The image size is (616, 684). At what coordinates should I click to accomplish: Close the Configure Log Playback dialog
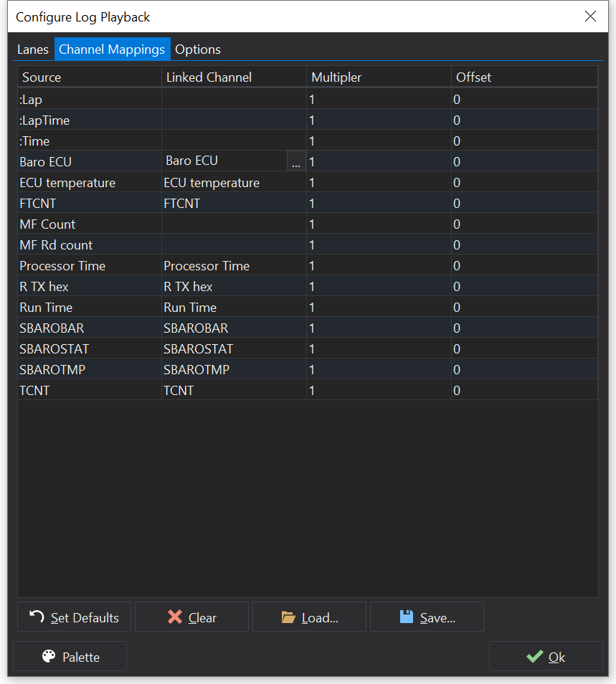click(x=590, y=16)
